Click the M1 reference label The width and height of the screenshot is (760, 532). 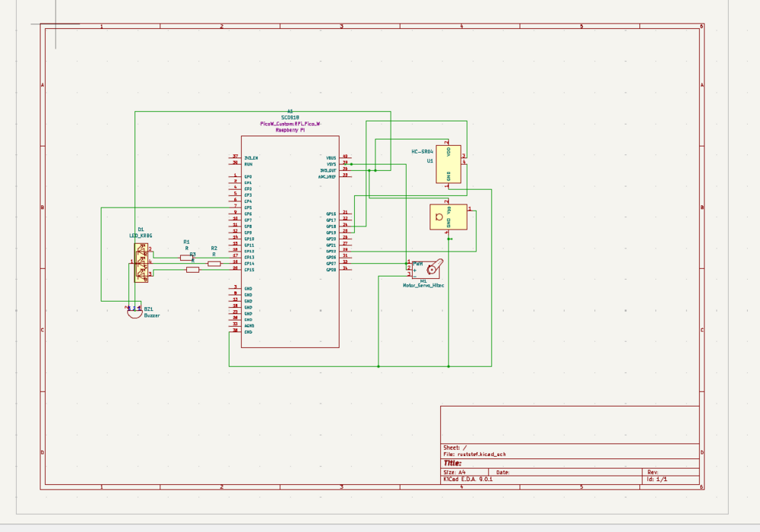423,281
